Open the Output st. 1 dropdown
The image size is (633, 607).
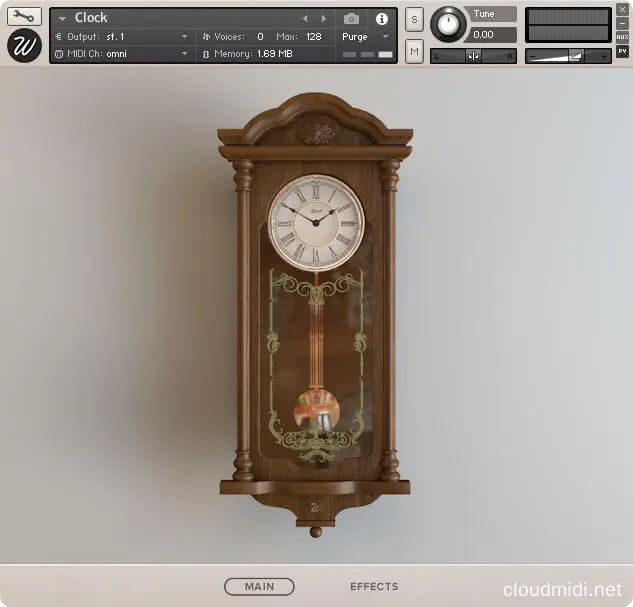184,36
